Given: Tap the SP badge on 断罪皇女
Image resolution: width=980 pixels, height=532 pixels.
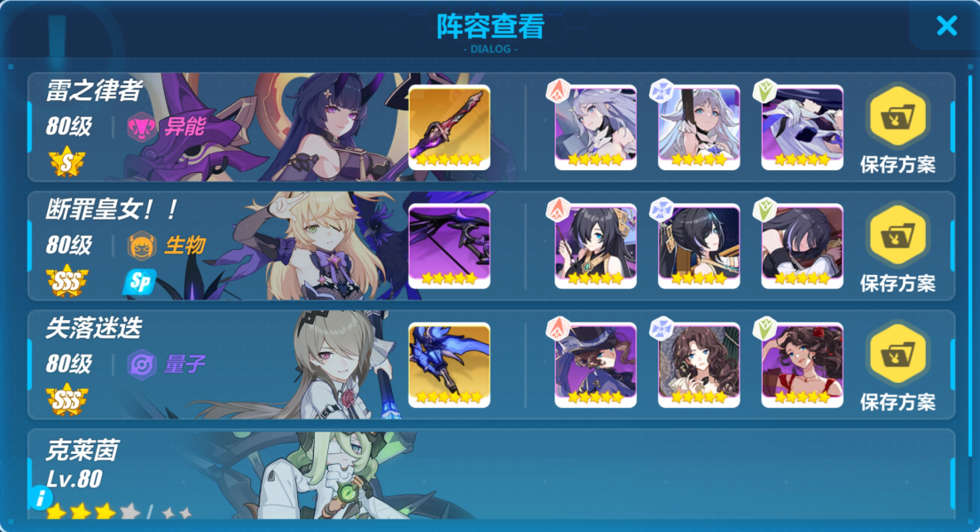Looking at the screenshot, I should point(139,282).
